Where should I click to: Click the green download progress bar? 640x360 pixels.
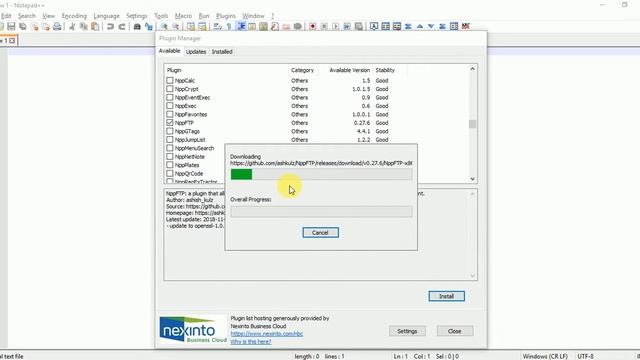click(x=321, y=174)
